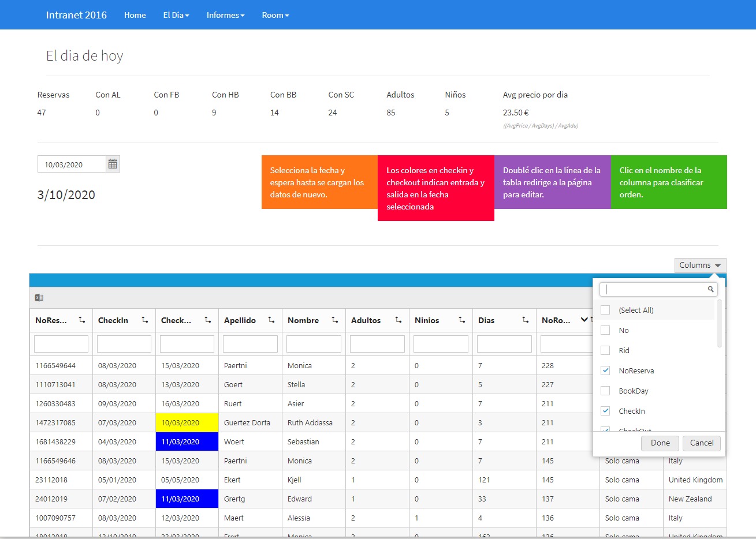Open the Columns dropdown button
756x539 pixels.
pyautogui.click(x=700, y=265)
